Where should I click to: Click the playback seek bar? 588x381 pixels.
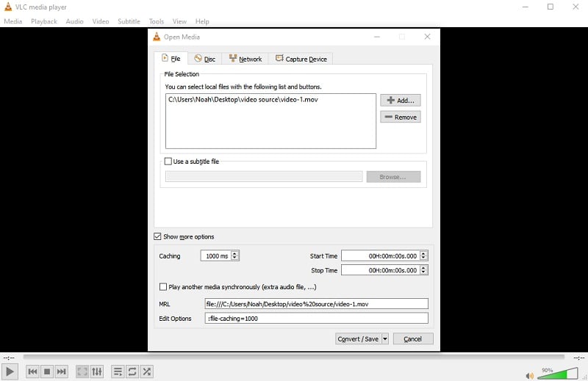pos(293,357)
